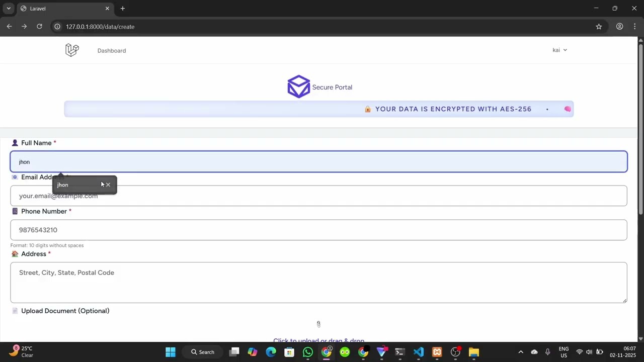Click the Address textarea
The height and width of the screenshot is (362, 644).
pos(318,283)
